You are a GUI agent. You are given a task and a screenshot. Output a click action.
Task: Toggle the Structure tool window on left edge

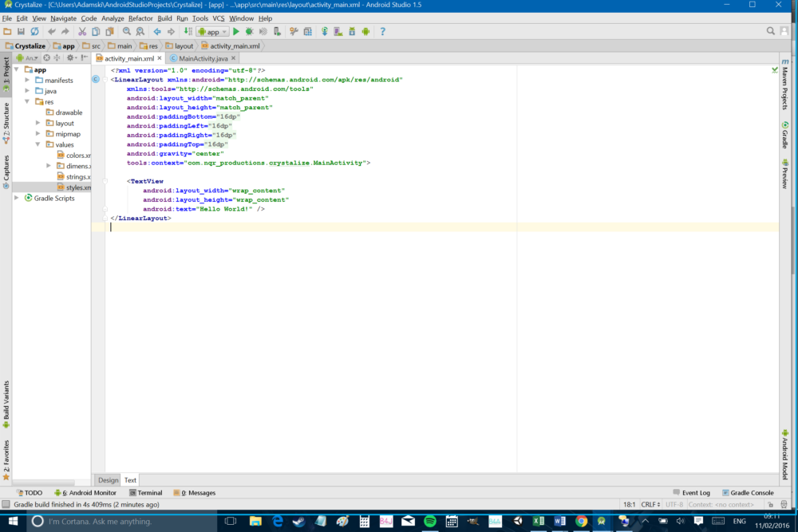pyautogui.click(x=6, y=120)
